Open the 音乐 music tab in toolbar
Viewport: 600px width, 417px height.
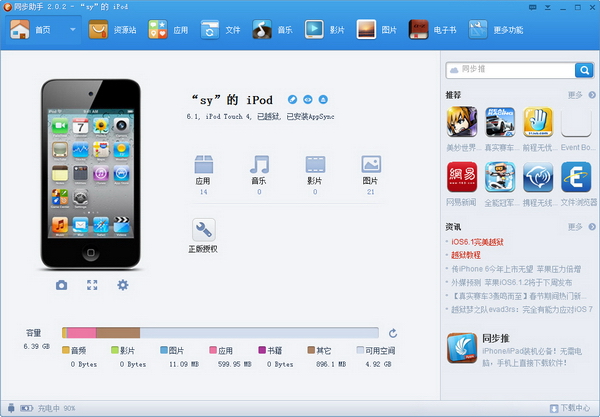[272, 30]
